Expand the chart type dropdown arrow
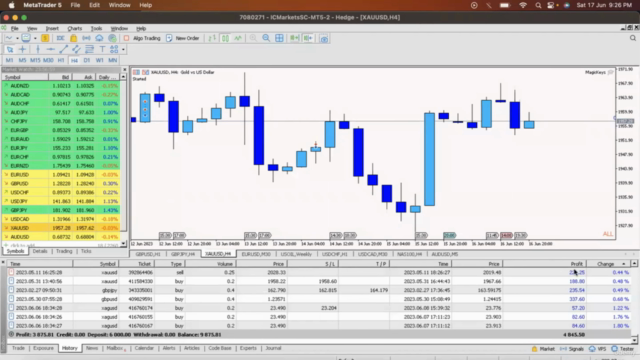This screenshot has width=640, height=360. point(17,38)
